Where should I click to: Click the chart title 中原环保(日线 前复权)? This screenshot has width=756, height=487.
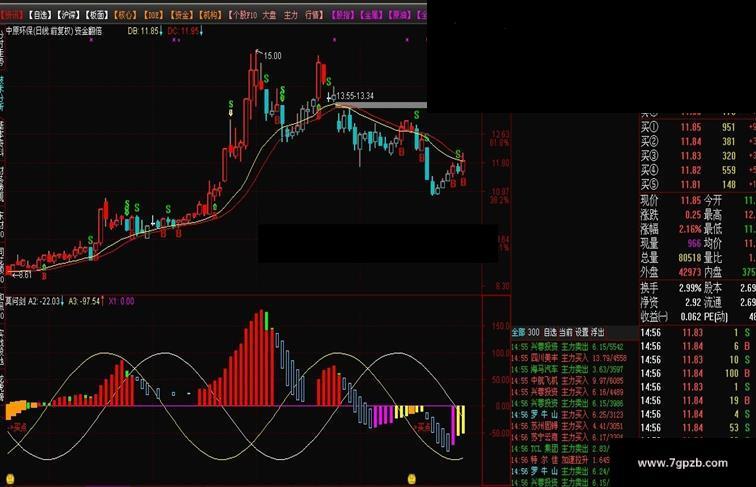point(40,31)
